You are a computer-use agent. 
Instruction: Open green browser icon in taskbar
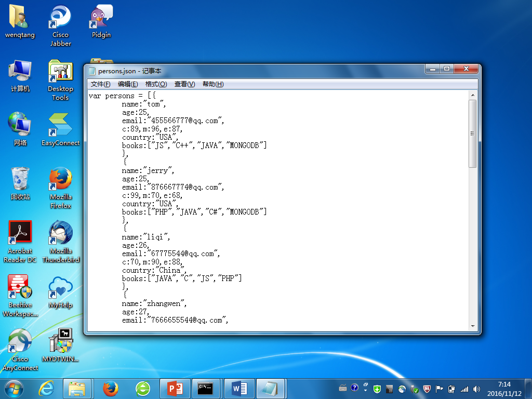click(143, 389)
